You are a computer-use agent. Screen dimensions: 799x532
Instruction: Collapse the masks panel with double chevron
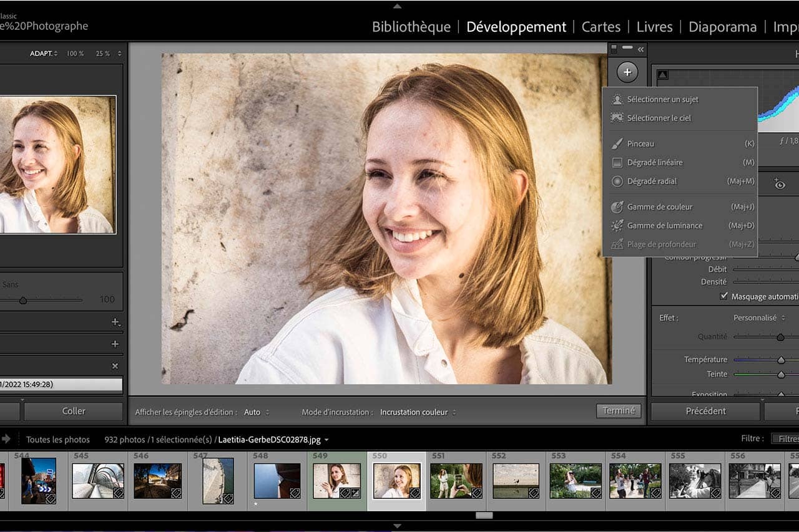tap(640, 49)
